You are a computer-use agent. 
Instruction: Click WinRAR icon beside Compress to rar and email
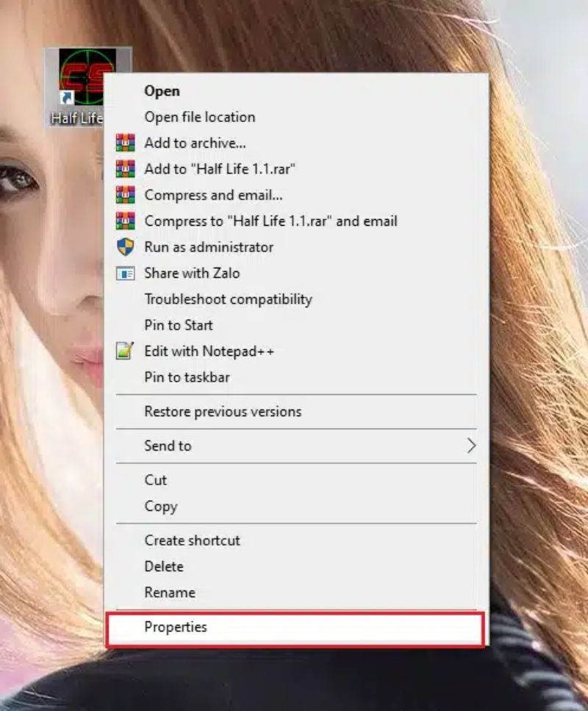click(126, 221)
